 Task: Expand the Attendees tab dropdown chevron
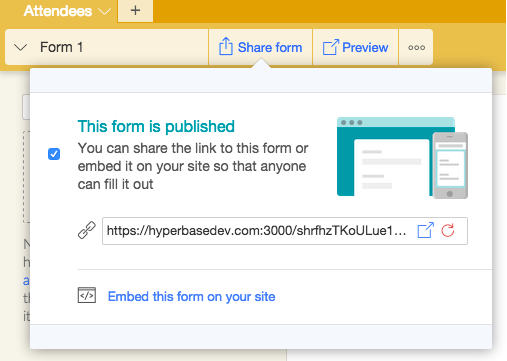(105, 12)
